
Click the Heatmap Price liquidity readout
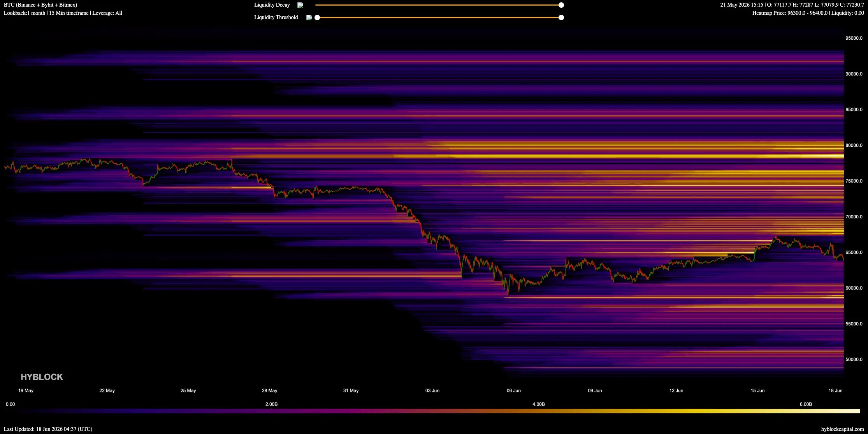point(808,13)
